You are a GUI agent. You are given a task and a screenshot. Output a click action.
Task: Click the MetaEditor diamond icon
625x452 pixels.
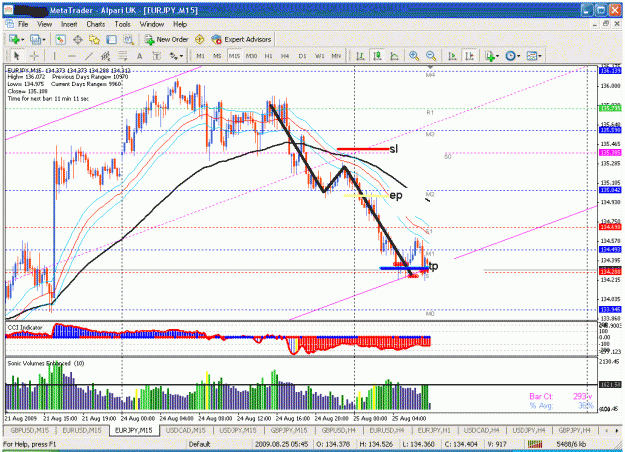[x=200, y=39]
